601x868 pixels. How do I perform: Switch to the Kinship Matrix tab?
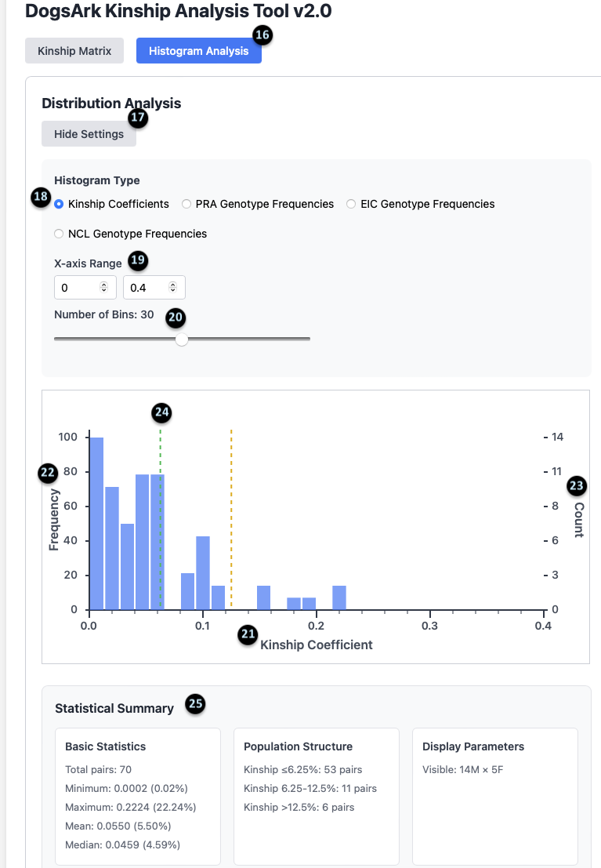click(74, 50)
